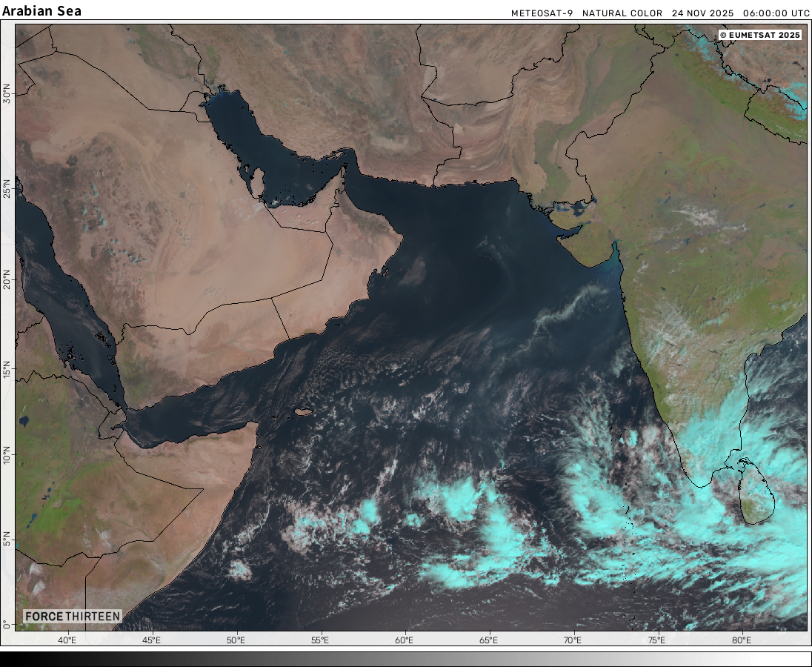Click the 60°E longitude label

click(x=405, y=640)
